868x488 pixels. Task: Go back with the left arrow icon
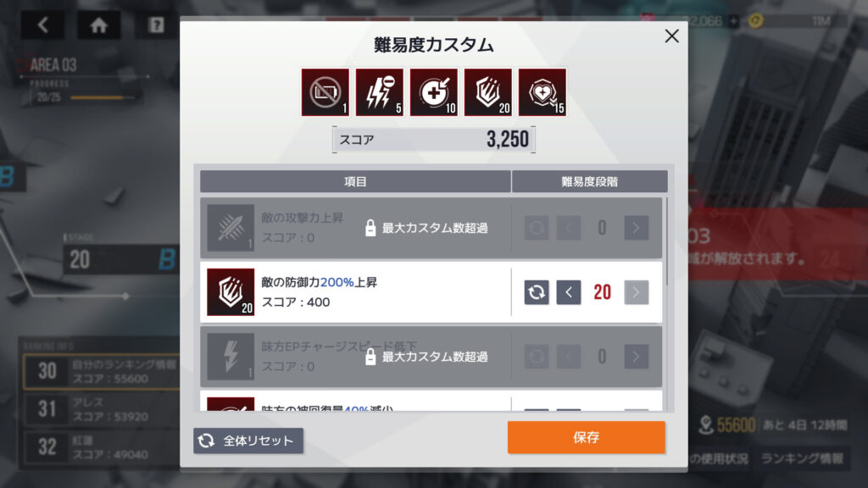point(42,25)
